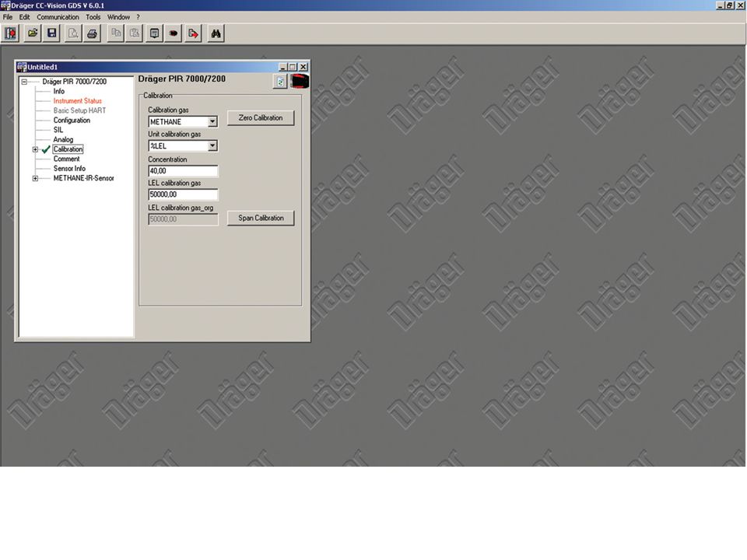
Task: Select Instrument Status in the tree
Action: [x=77, y=101]
